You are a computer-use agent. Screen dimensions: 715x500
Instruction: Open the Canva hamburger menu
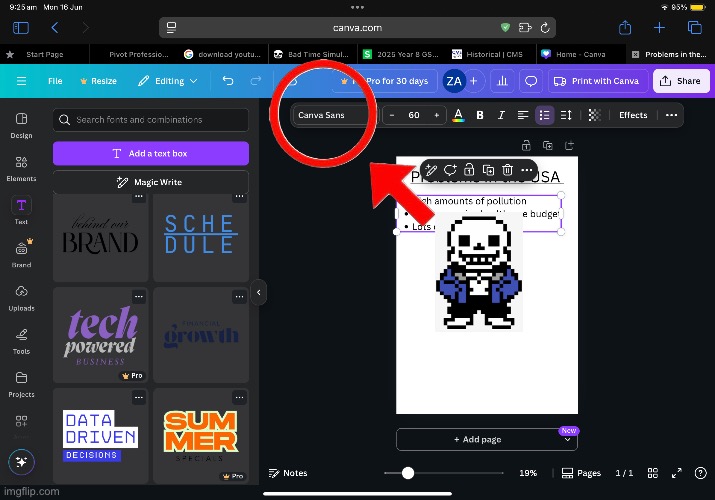pos(21,81)
